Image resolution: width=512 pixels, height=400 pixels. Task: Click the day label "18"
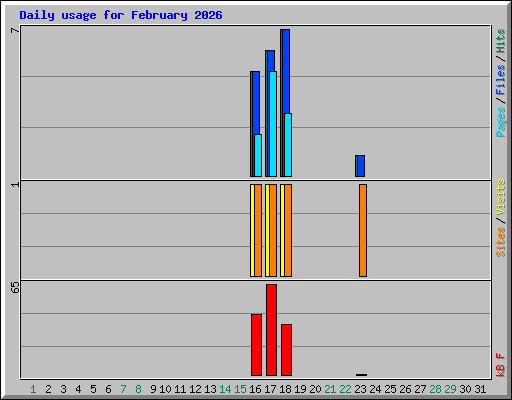point(285,389)
